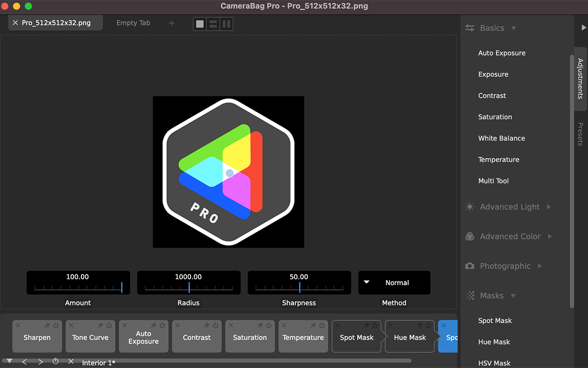
Task: Remove the Spot Mask tile
Action: pos(337,325)
